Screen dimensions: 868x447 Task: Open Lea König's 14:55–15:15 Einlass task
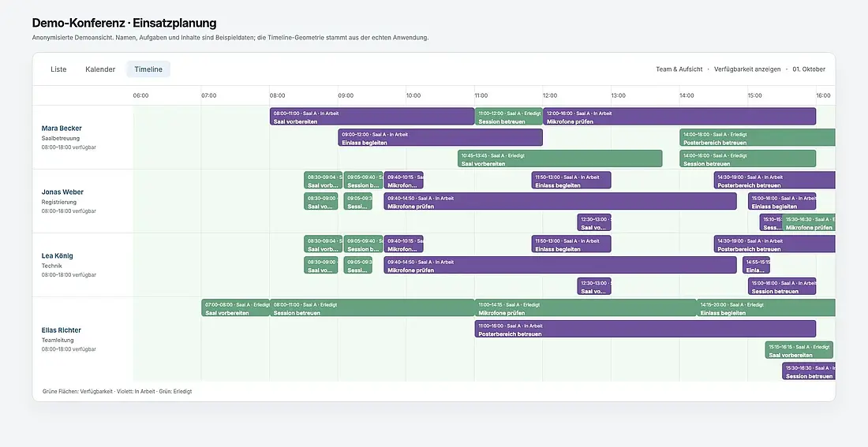coord(756,265)
